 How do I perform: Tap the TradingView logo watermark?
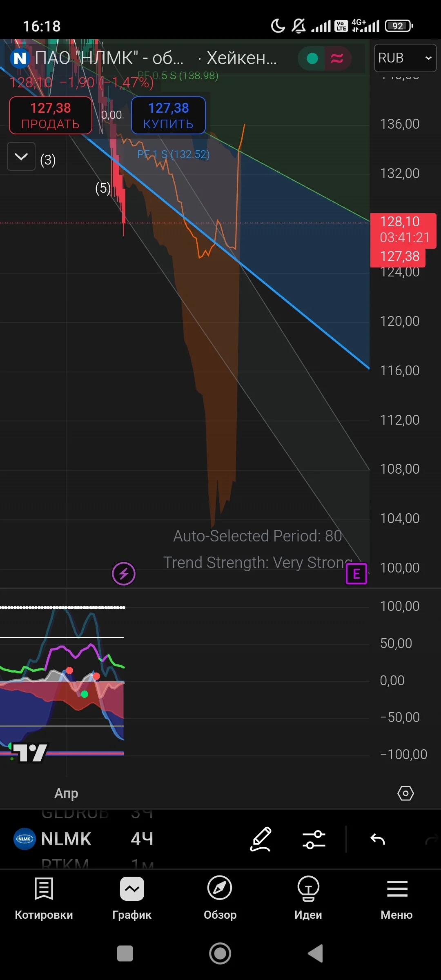tap(30, 753)
